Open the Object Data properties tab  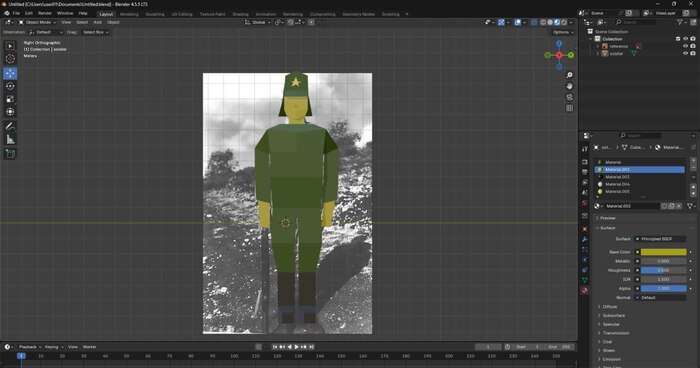point(585,280)
